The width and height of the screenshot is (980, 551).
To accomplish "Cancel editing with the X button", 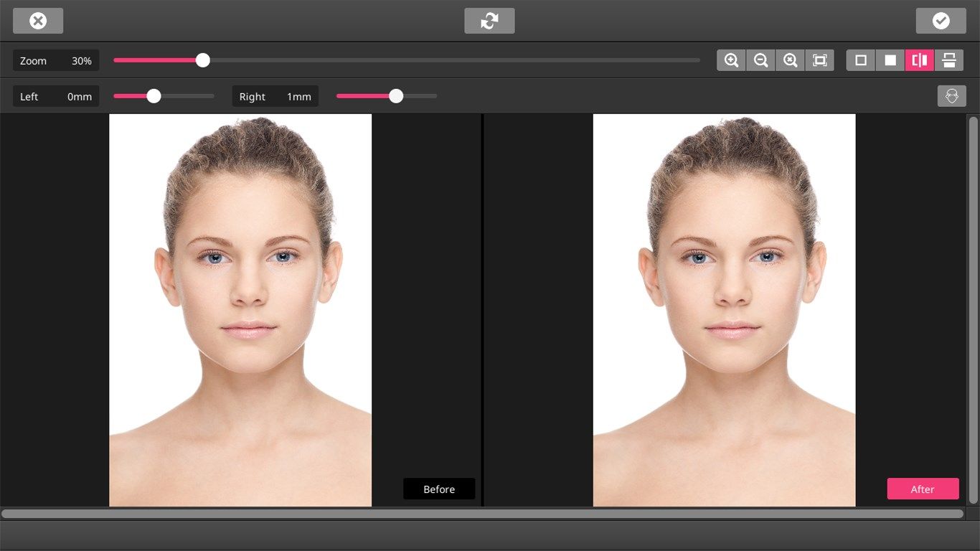I will pyautogui.click(x=38, y=21).
